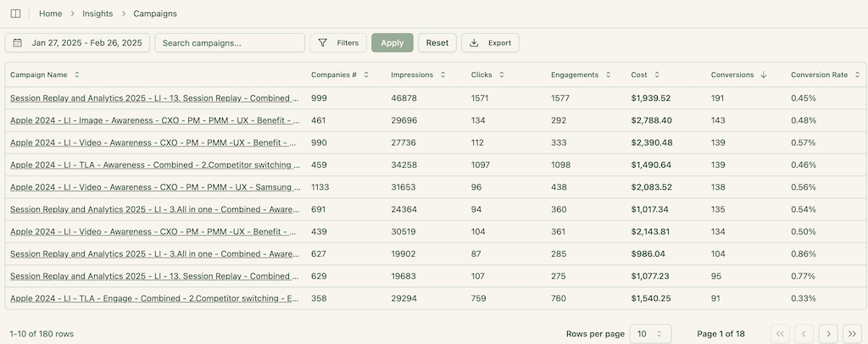Select impressions value 46878
868x344 pixels.
[x=404, y=98]
